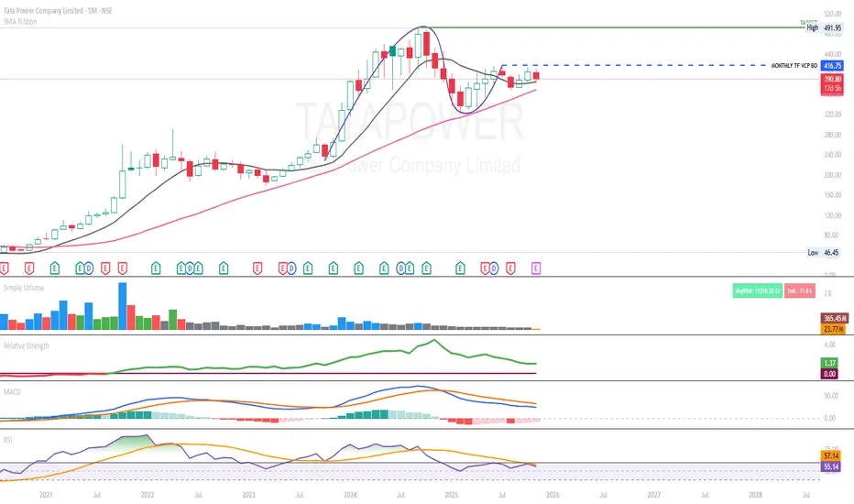Click the purple 55.14 RSI value label
The width and height of the screenshot is (854, 504).
click(x=830, y=466)
